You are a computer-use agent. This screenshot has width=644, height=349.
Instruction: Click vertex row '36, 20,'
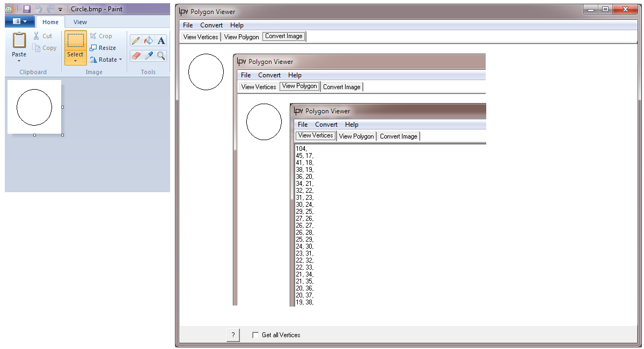coord(305,177)
